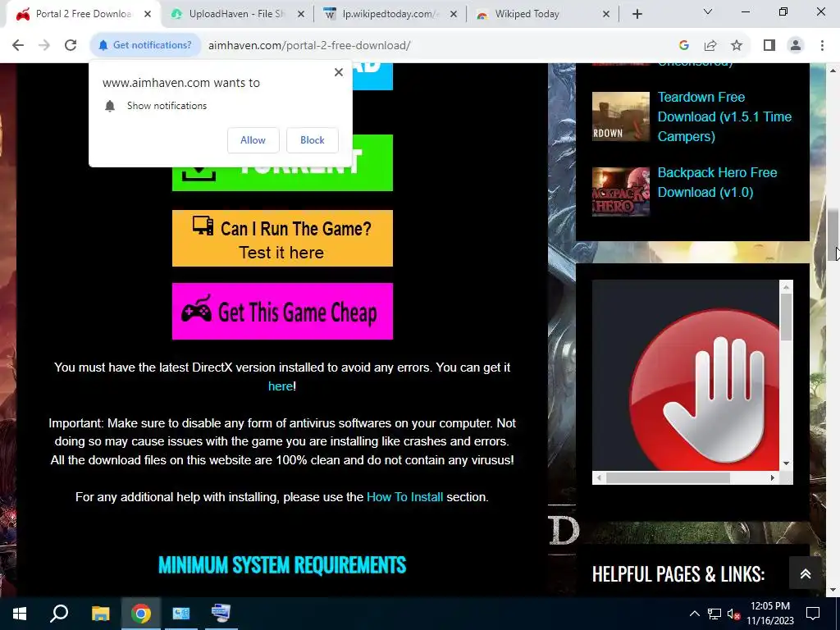Click the network tray icon

(x=714, y=614)
